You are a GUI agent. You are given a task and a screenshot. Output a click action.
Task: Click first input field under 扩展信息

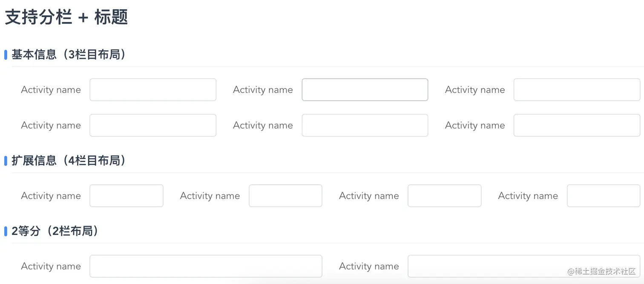click(126, 196)
